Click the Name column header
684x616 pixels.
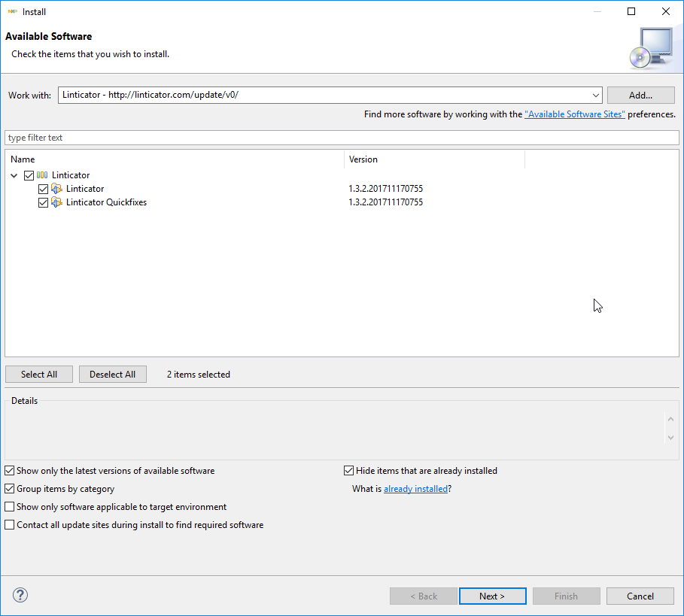(x=175, y=159)
